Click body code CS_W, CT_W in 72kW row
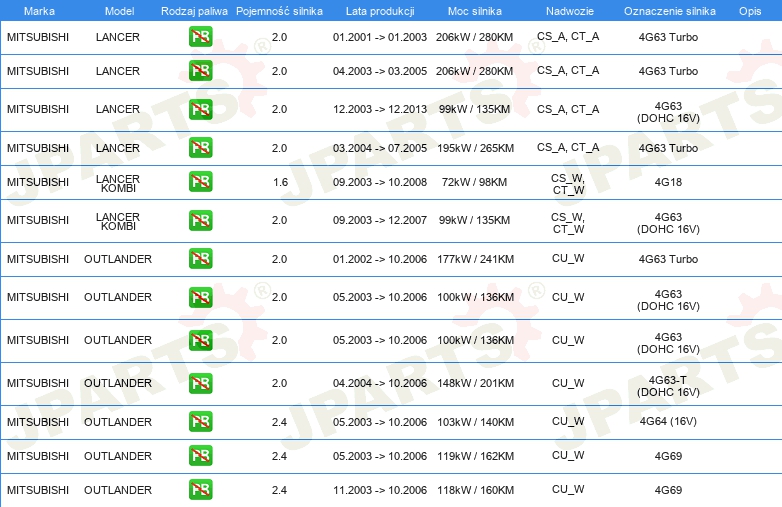This screenshot has height=507, width=782. [568, 184]
